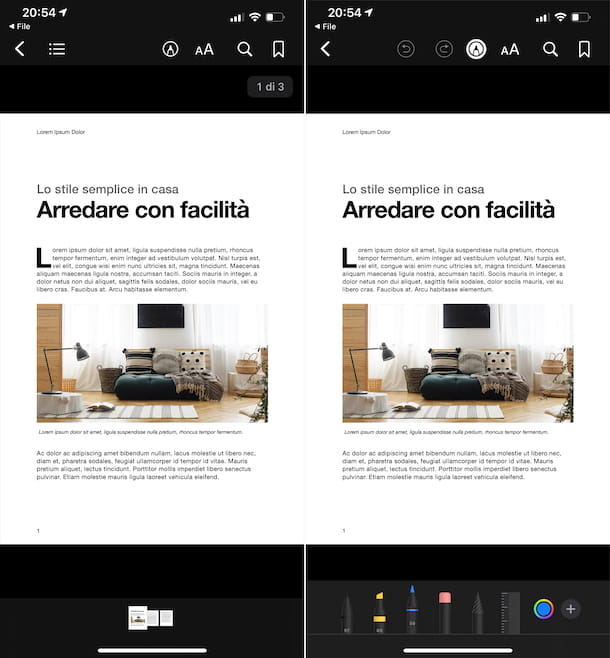The height and width of the screenshot is (658, 610).
Task: Open text size options in right screen
Action: [x=510, y=49]
